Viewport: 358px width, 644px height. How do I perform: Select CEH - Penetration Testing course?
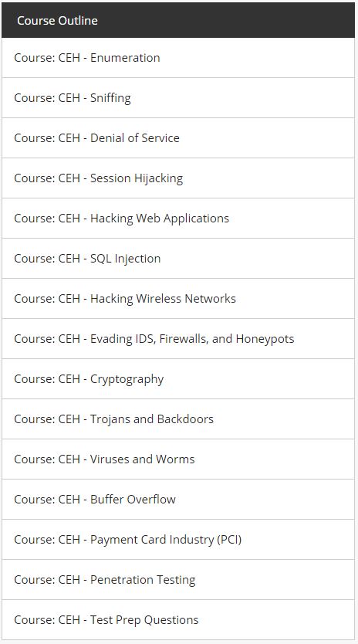[x=178, y=579]
